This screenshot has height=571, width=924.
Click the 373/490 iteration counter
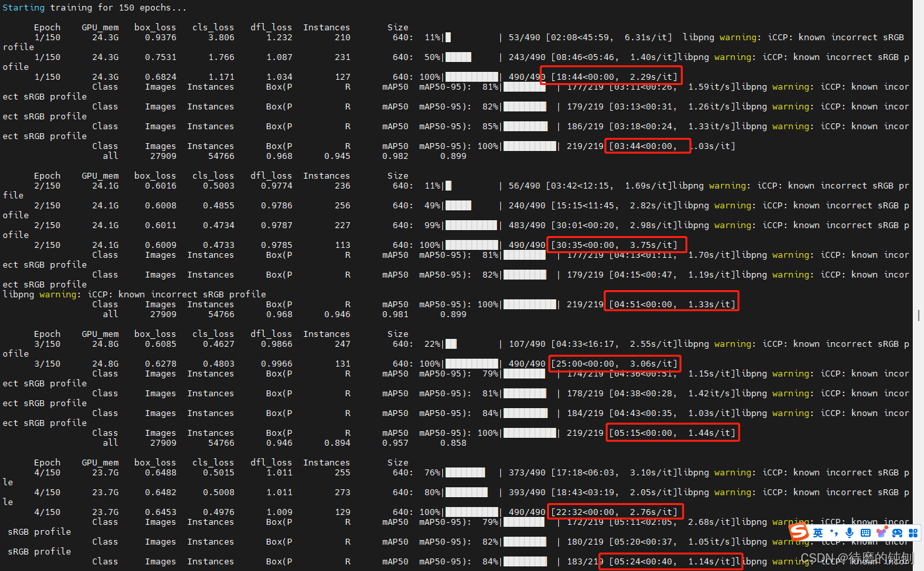click(527, 473)
